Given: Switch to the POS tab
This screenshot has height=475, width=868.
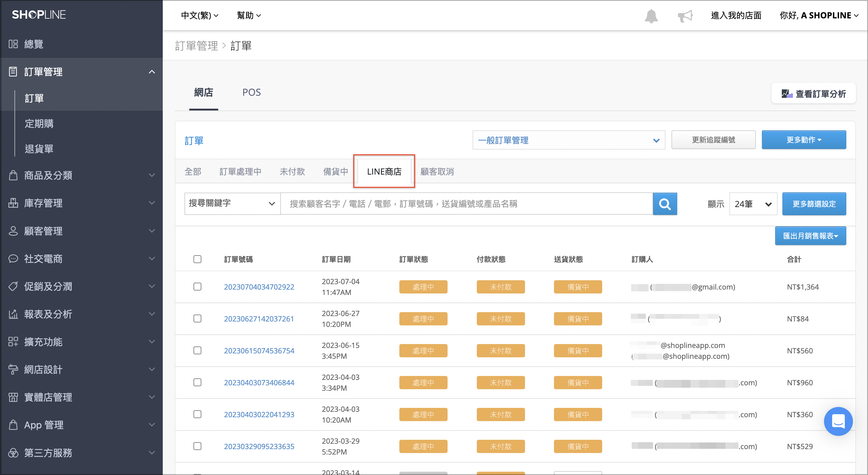Looking at the screenshot, I should point(251,92).
